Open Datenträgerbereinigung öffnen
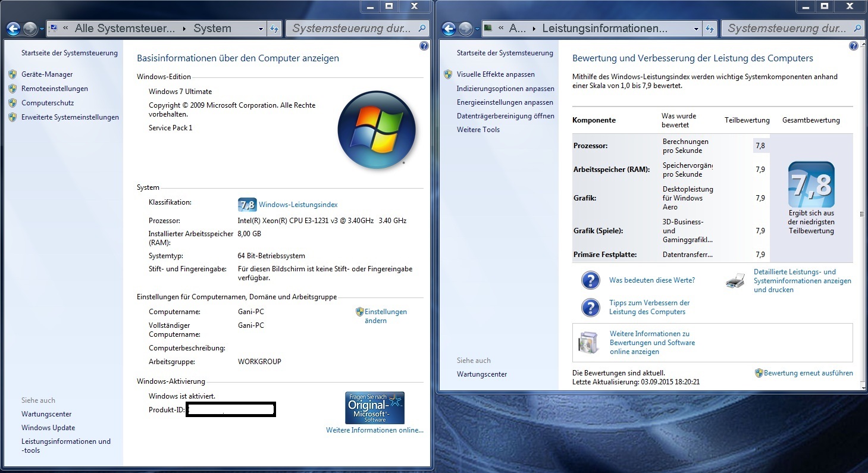 (506, 116)
